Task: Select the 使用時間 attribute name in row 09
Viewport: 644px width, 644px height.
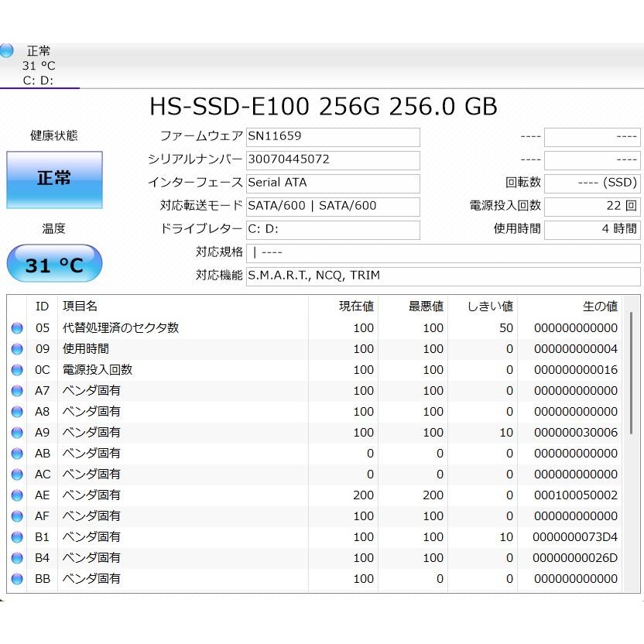Action: (x=85, y=348)
